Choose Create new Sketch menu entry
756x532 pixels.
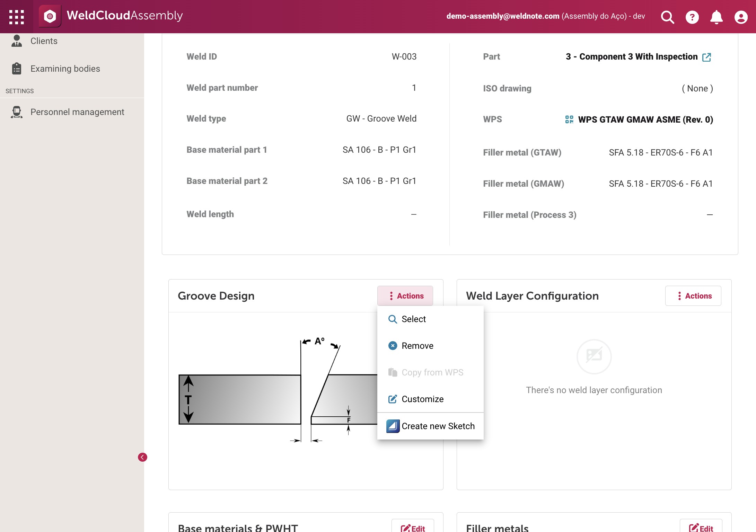pyautogui.click(x=430, y=426)
